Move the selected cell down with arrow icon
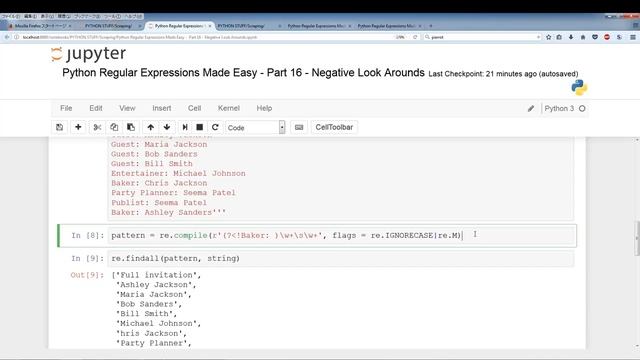 pyautogui.click(x=167, y=127)
